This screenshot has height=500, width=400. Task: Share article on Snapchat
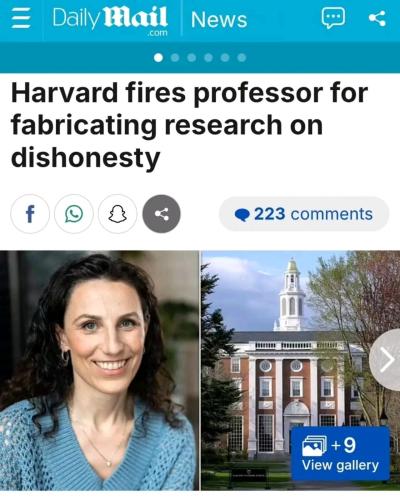[118, 214]
